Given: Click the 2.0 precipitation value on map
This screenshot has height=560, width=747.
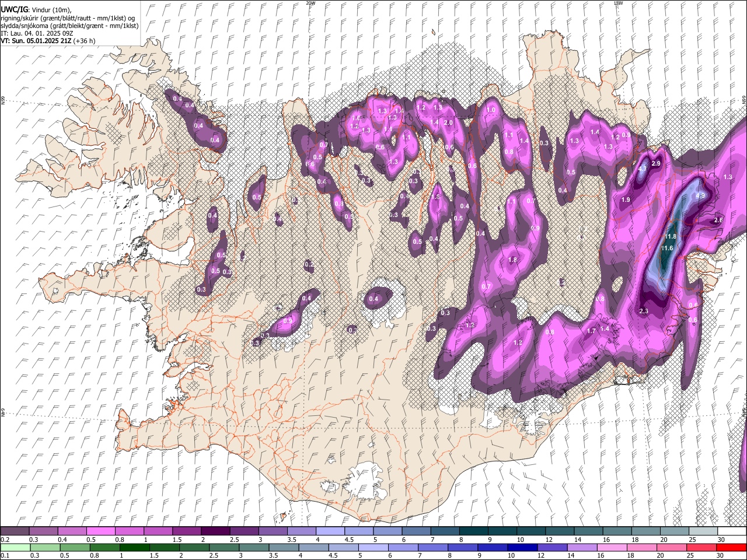Looking at the screenshot, I should 448,123.
